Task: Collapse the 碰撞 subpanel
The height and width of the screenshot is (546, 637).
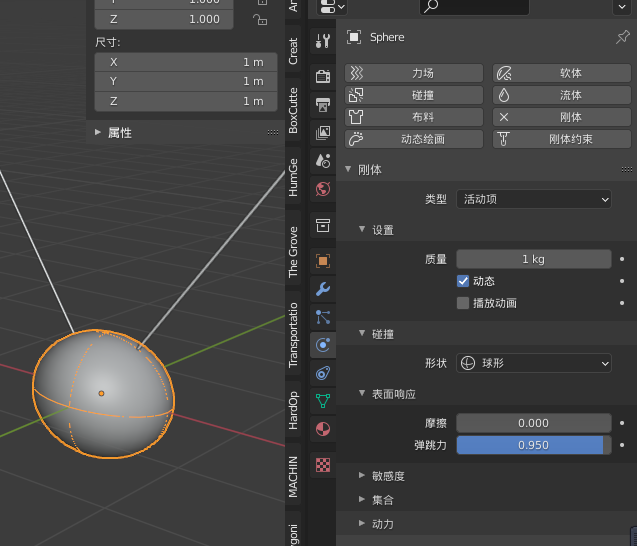Action: pyautogui.click(x=362, y=333)
